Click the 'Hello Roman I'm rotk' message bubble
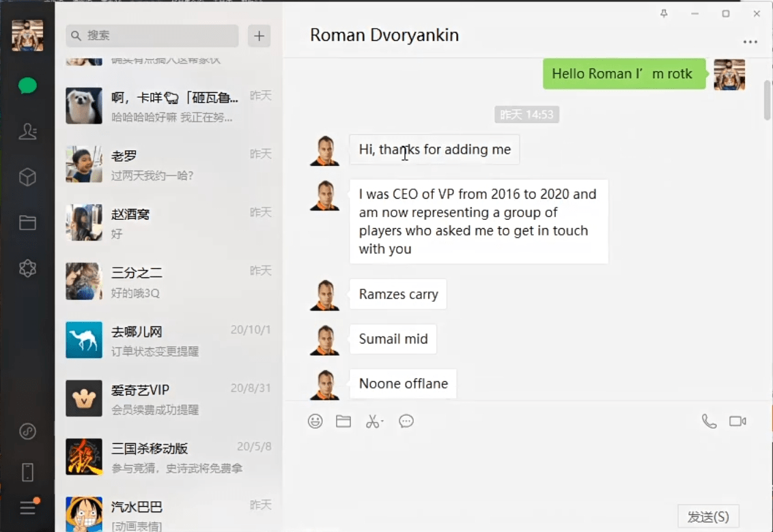The image size is (773, 532). click(x=623, y=74)
